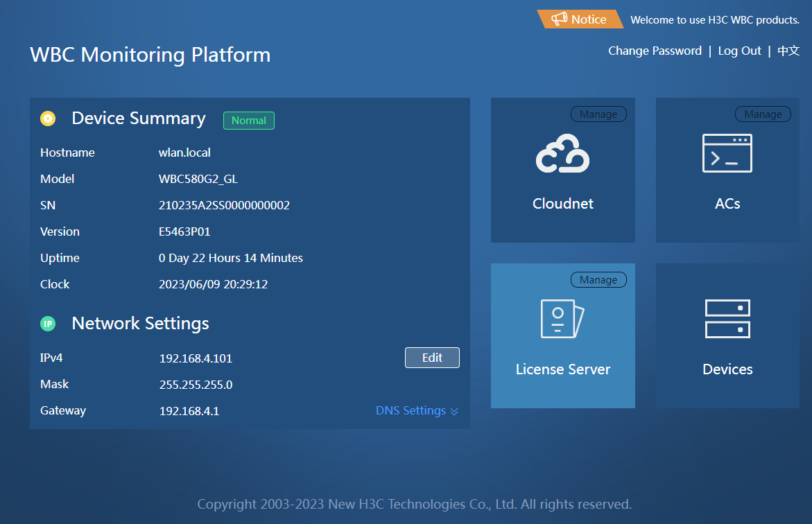Click the Cloudnet cloud icon
This screenshot has height=524, width=812.
tap(563, 153)
